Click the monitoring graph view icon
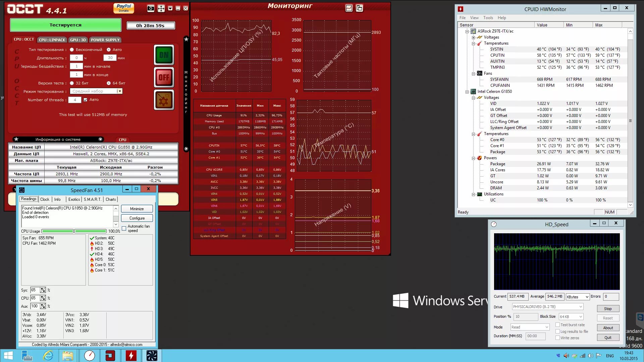 click(x=349, y=8)
